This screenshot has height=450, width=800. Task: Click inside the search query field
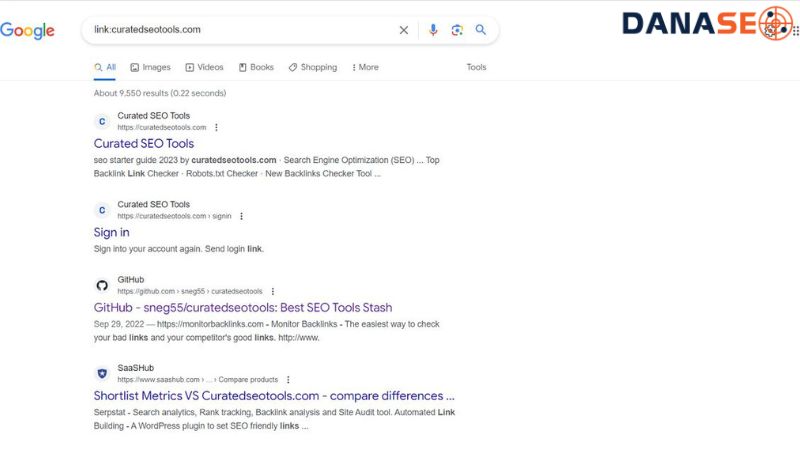[x=240, y=30]
